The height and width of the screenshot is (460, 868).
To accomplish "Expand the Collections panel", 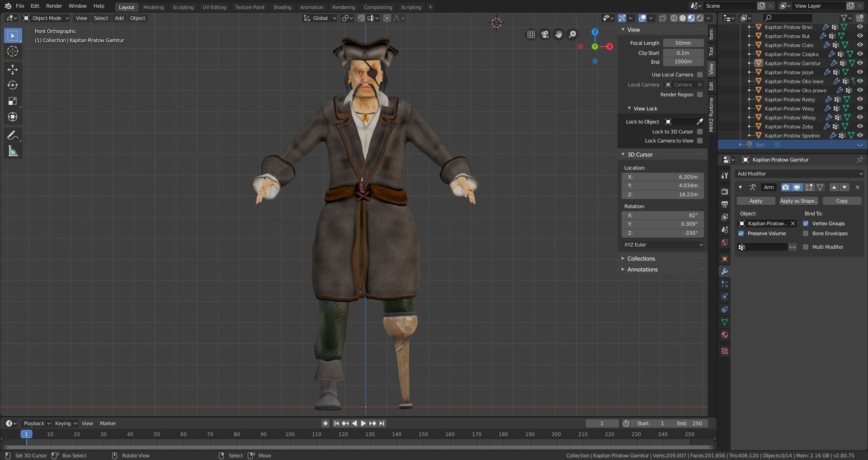I will [x=641, y=259].
